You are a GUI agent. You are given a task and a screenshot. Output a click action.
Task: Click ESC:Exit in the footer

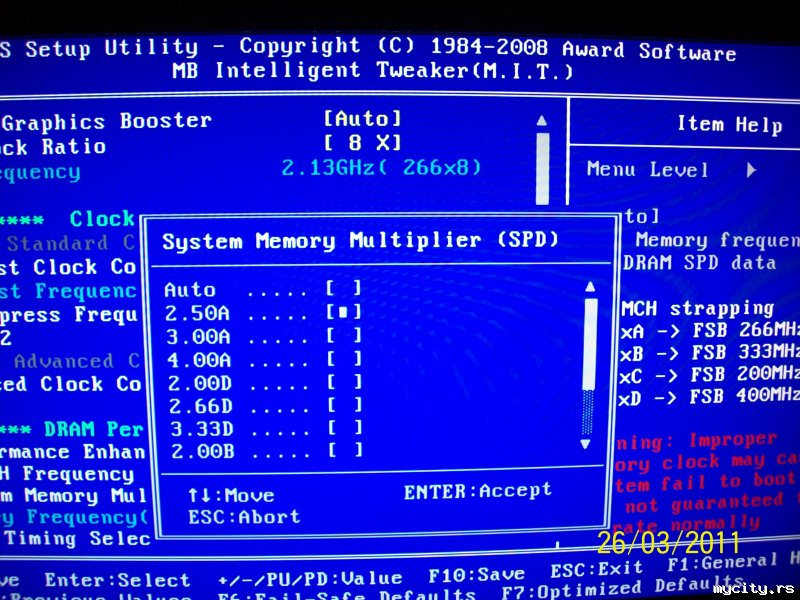point(597,569)
